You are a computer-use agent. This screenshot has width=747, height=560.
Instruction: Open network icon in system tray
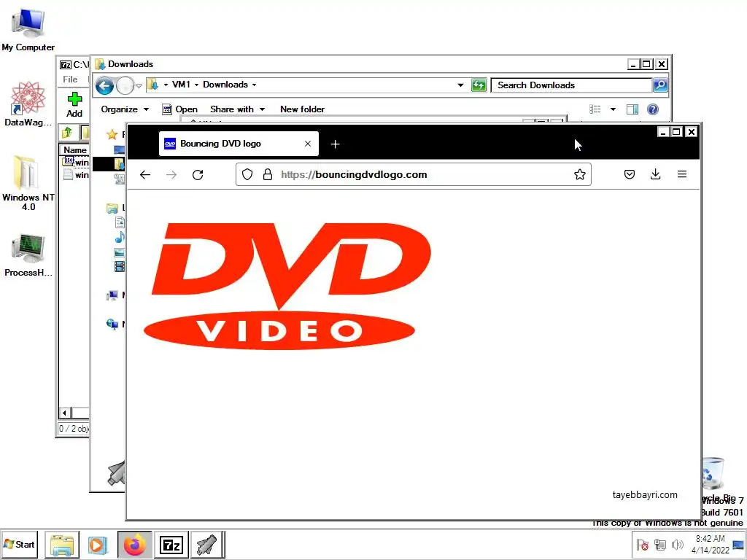click(659, 544)
